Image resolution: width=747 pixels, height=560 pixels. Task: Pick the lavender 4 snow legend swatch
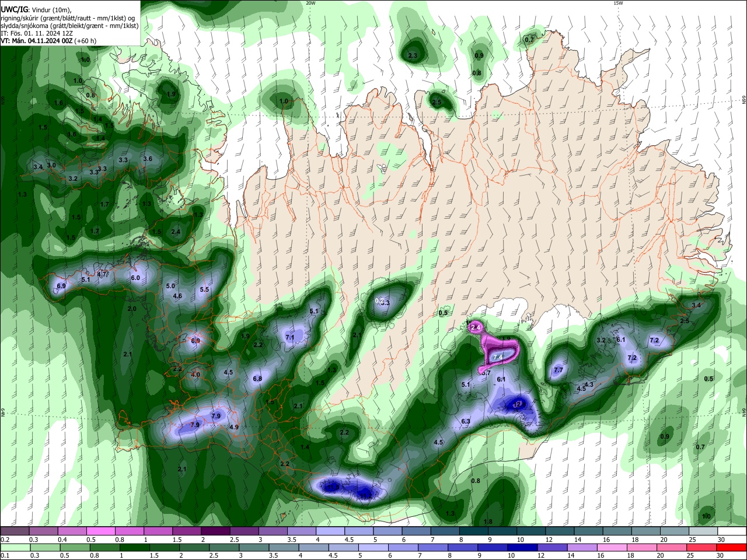[330, 531]
